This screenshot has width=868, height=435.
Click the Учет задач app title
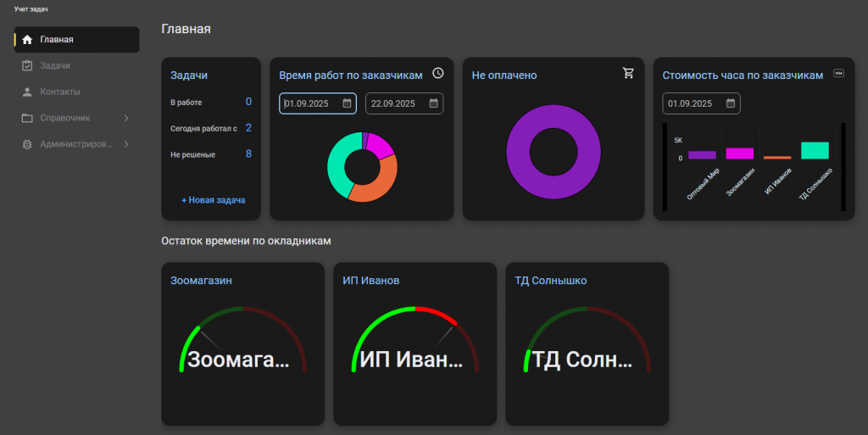click(x=31, y=9)
